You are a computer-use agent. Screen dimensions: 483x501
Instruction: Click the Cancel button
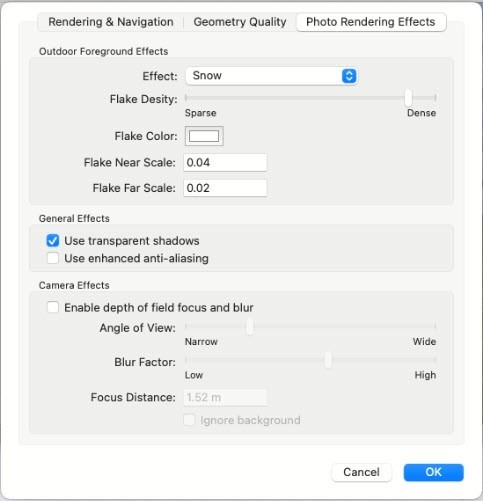click(361, 472)
